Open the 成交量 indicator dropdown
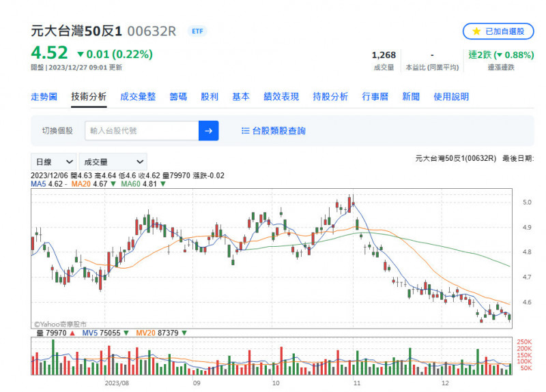This screenshot has height=392, width=546. click(x=113, y=162)
